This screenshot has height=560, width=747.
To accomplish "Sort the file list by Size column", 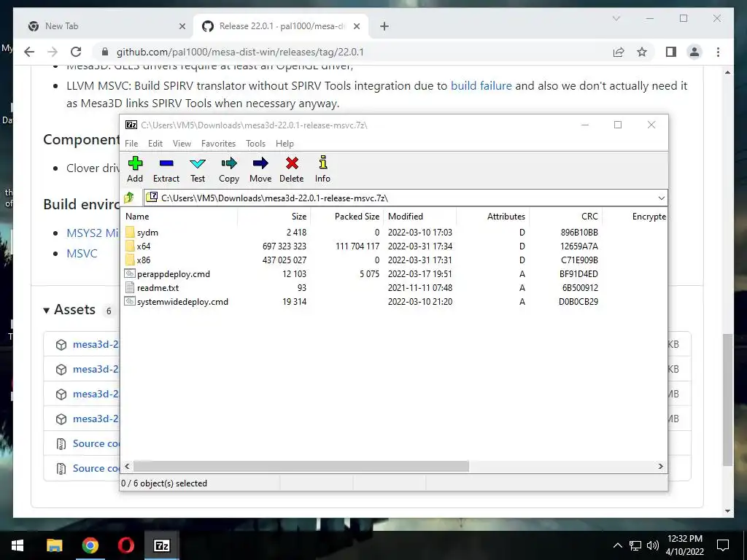I will 274,216.
